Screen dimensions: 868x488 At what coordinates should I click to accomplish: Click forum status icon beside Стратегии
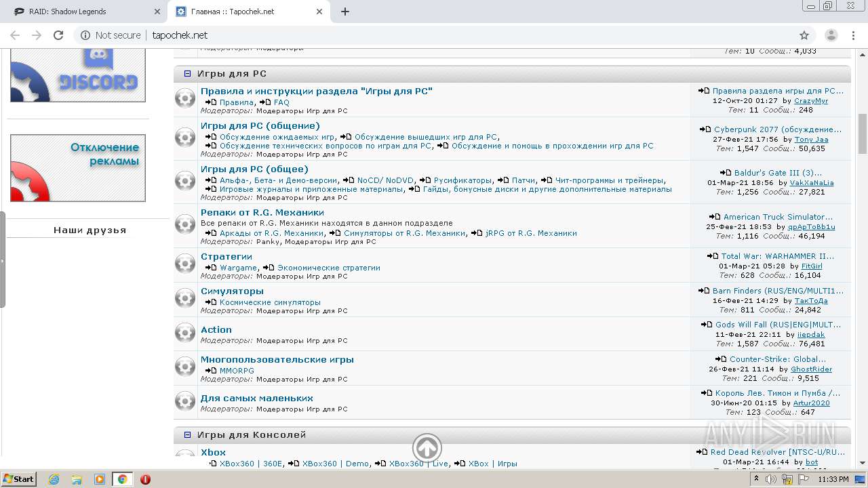[185, 264]
